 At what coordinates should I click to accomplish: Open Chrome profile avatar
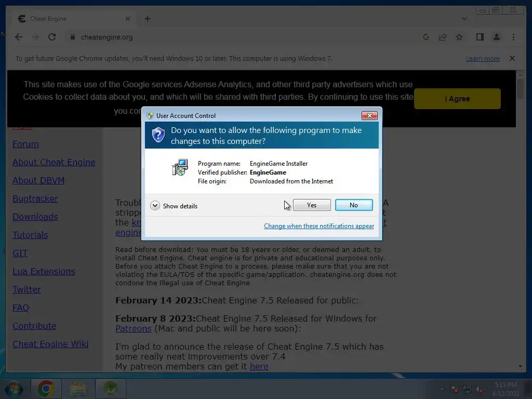496,37
